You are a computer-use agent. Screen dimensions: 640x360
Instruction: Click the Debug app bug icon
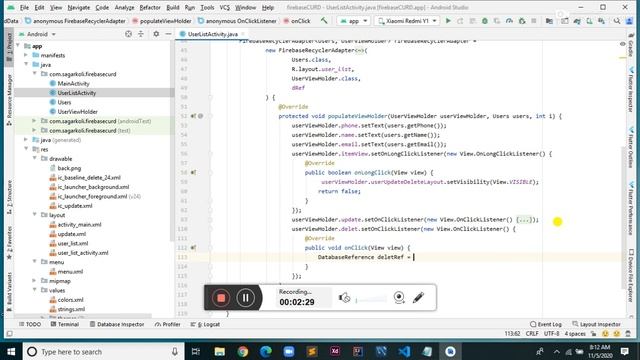(x=484, y=20)
